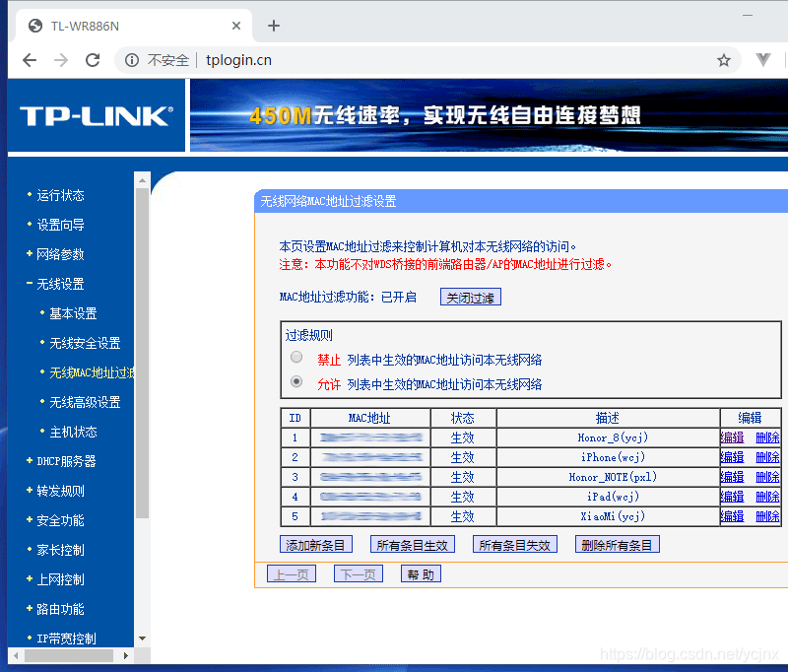Viewport: 788px width, 672px height.
Task: Click the 所有条目失效 button
Action: click(x=514, y=544)
